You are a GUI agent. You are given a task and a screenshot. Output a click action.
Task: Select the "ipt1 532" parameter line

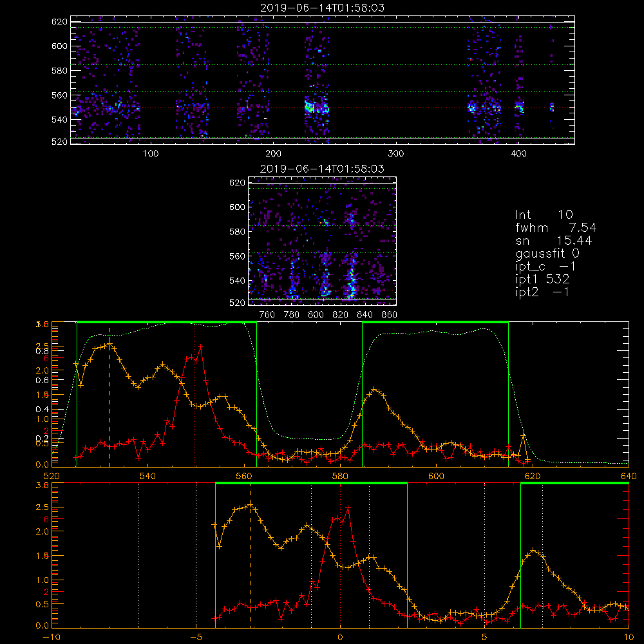[x=542, y=279]
